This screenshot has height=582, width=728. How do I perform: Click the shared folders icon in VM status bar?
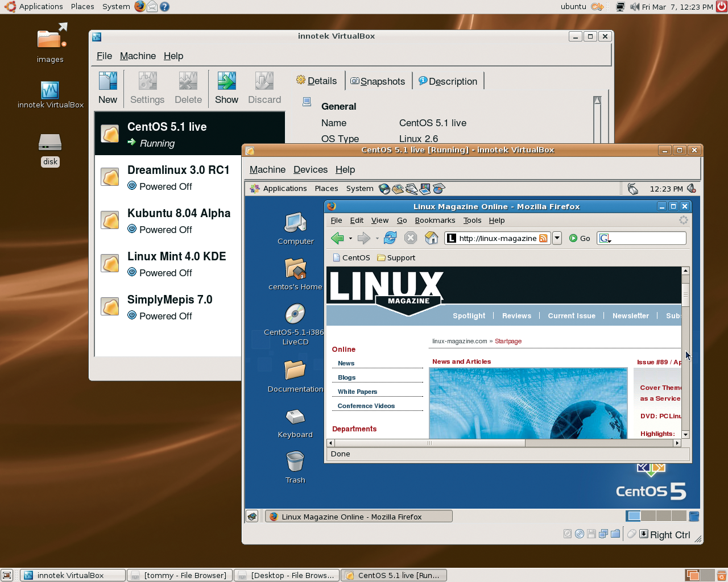pos(615,534)
